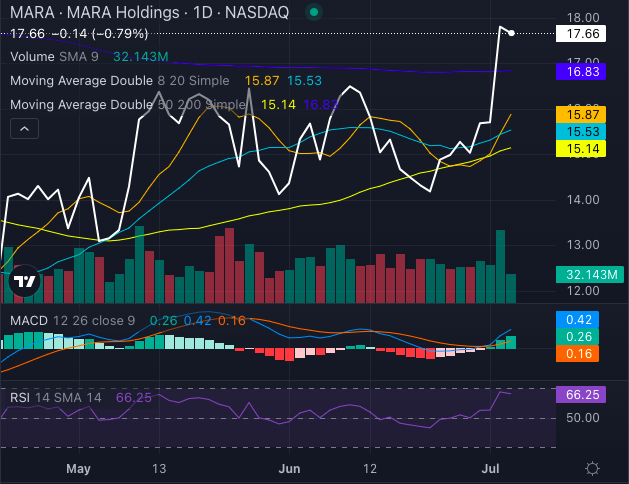The width and height of the screenshot is (629, 484).
Task: Select the Moving Average Double 50 200 legend
Action: pos(128,105)
